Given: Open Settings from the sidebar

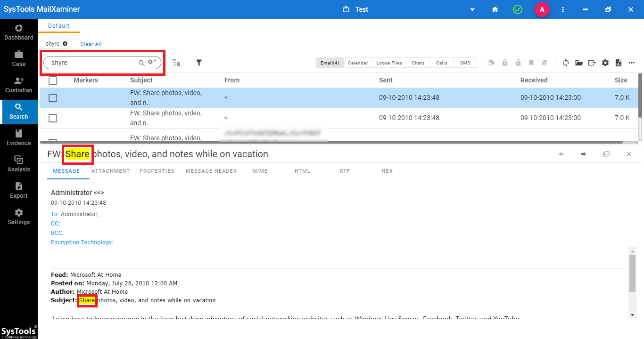Looking at the screenshot, I should point(19,217).
